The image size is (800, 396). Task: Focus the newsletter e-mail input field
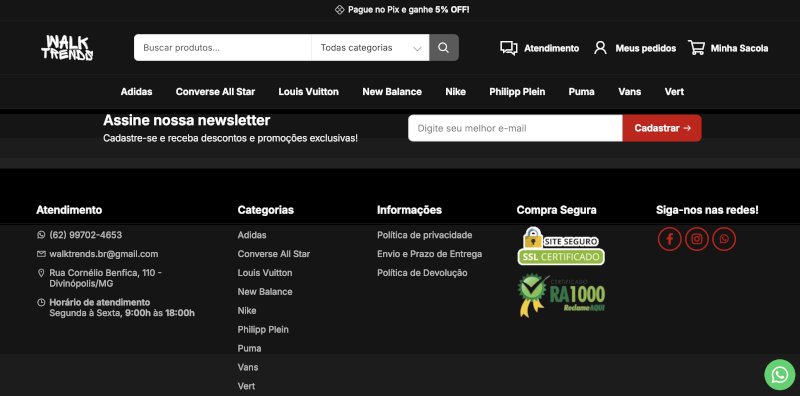[x=515, y=128]
